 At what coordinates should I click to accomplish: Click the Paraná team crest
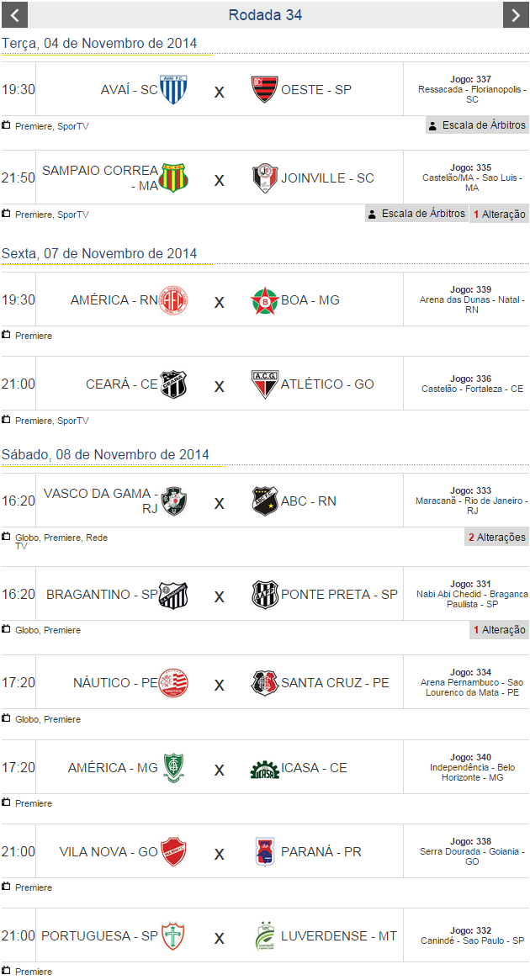(x=265, y=852)
